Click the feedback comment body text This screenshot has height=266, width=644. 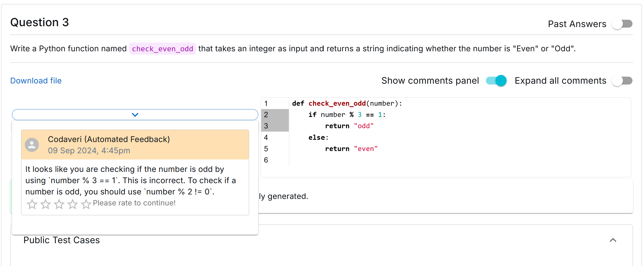point(131,180)
